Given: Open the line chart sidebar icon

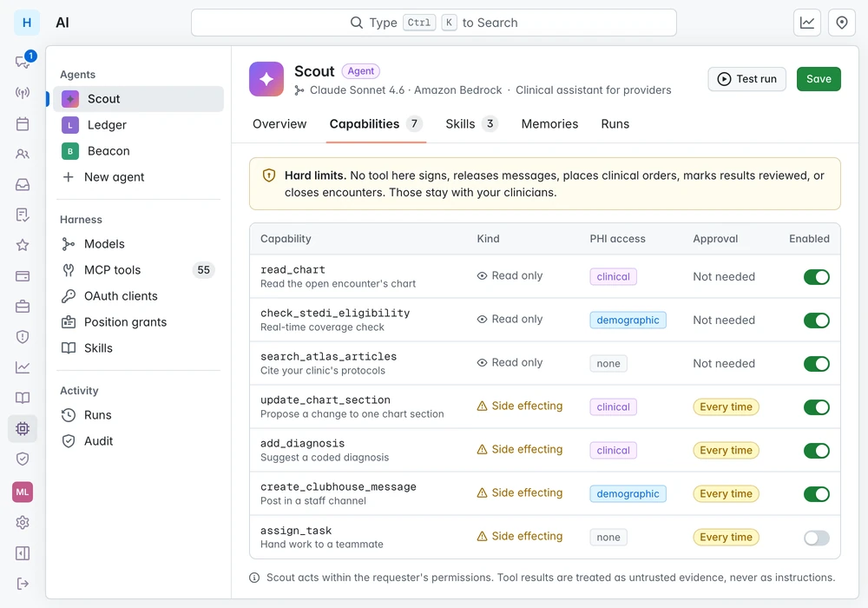Looking at the screenshot, I should [x=23, y=367].
